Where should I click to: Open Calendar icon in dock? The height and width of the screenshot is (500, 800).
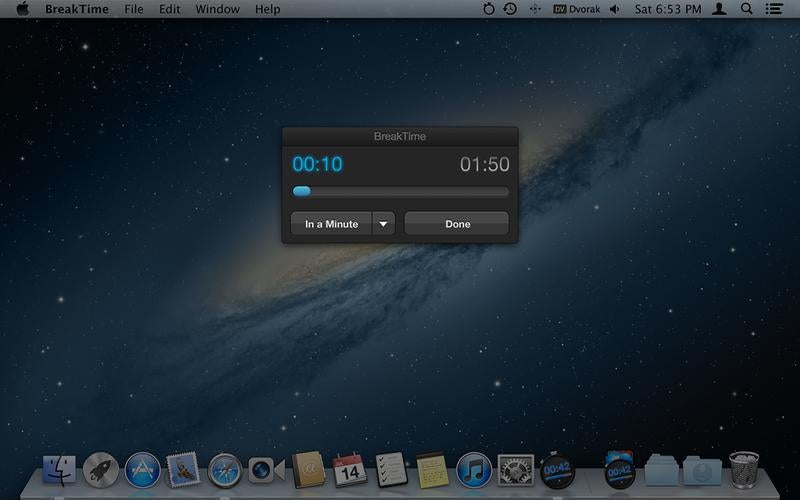(348, 469)
